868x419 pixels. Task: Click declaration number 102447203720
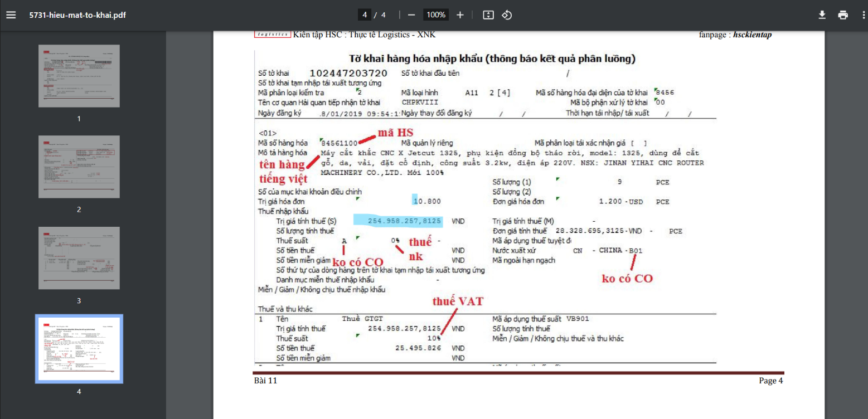[348, 73]
